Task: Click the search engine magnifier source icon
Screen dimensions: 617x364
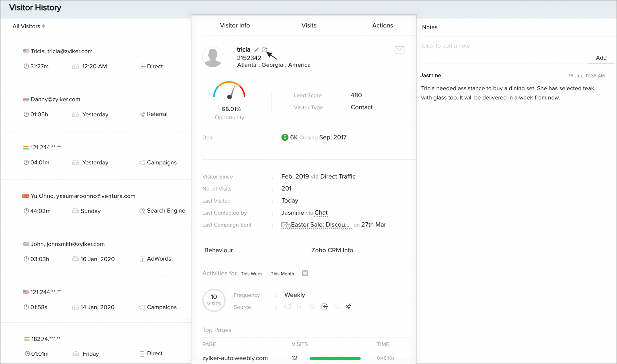Action: coord(337,307)
